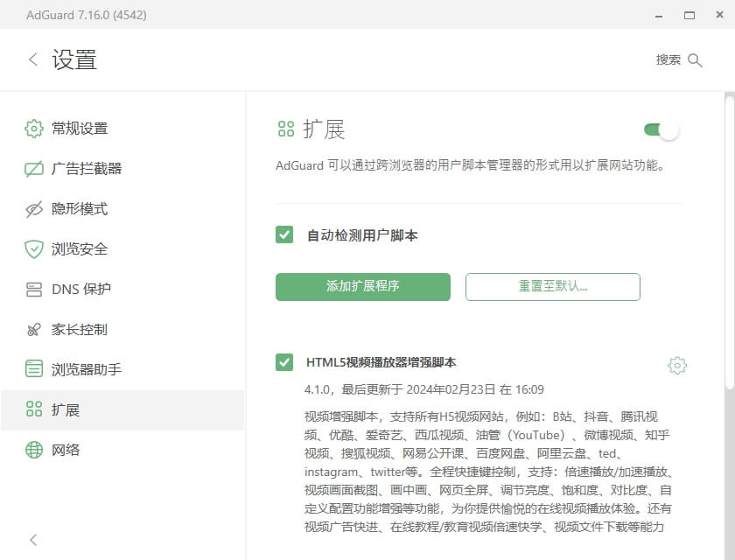Open 浏览器助手 section
Viewport: 735px width, 560px height.
pos(122,369)
